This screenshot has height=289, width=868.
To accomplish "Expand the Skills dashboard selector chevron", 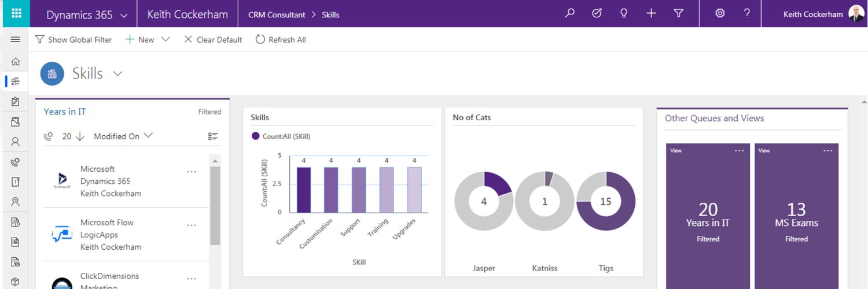I will click(118, 73).
